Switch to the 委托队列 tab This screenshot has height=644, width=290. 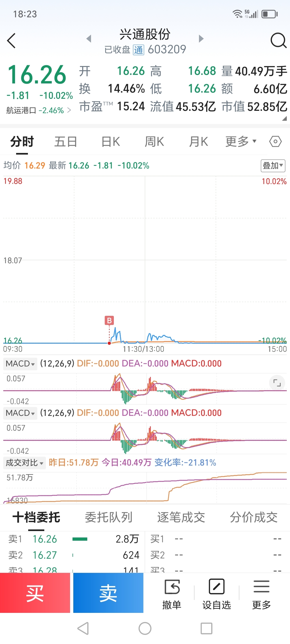pyautogui.click(x=109, y=517)
